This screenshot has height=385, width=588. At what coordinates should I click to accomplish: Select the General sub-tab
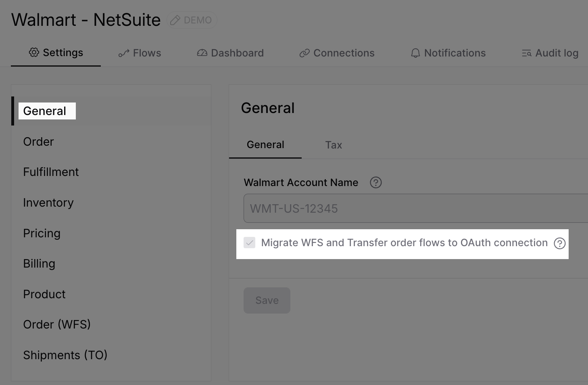[x=265, y=145]
